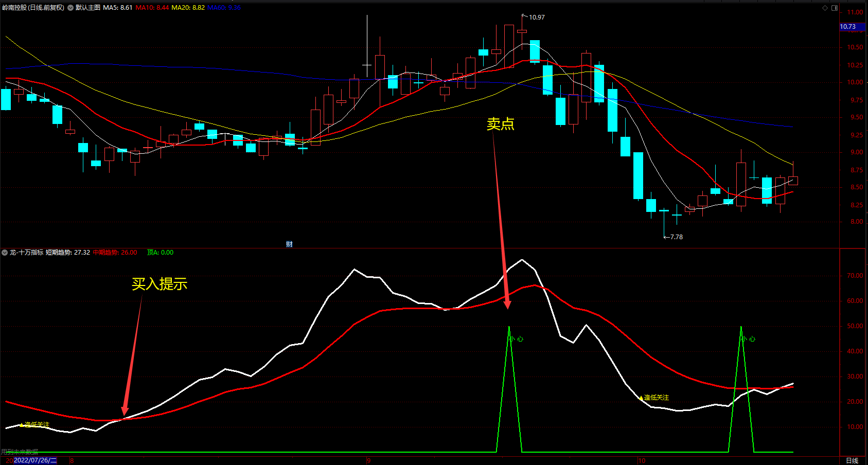Click the 默认主图 label
Image resolution: width=868 pixels, height=465 pixels.
pyautogui.click(x=88, y=8)
